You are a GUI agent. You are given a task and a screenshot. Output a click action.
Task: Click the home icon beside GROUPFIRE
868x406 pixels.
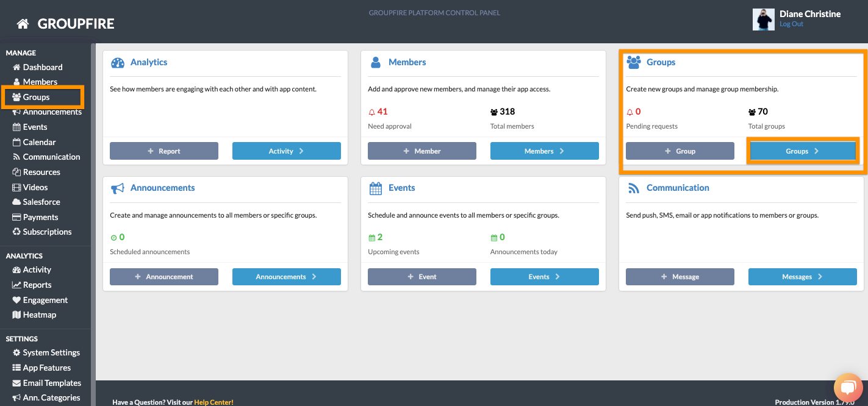coord(23,24)
